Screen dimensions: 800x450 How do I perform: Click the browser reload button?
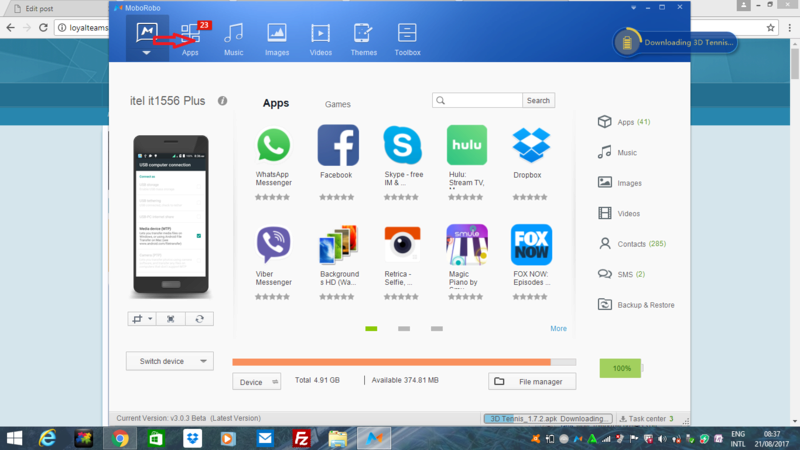[43, 28]
